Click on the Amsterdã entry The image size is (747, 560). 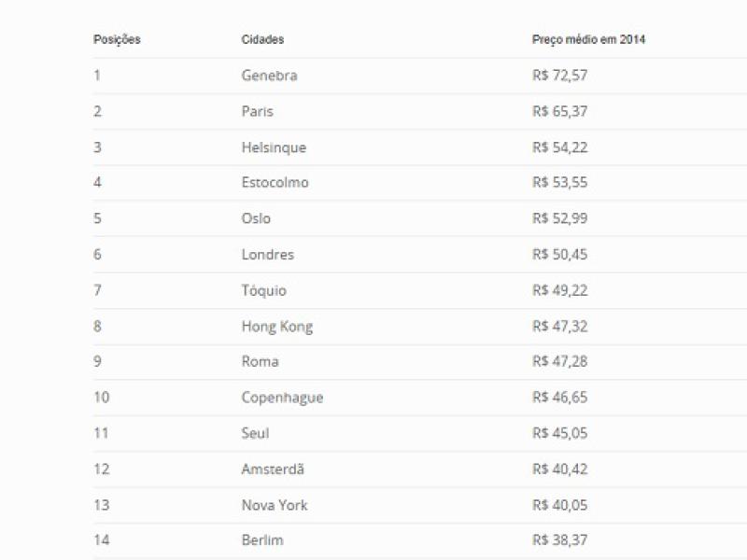[273, 469]
